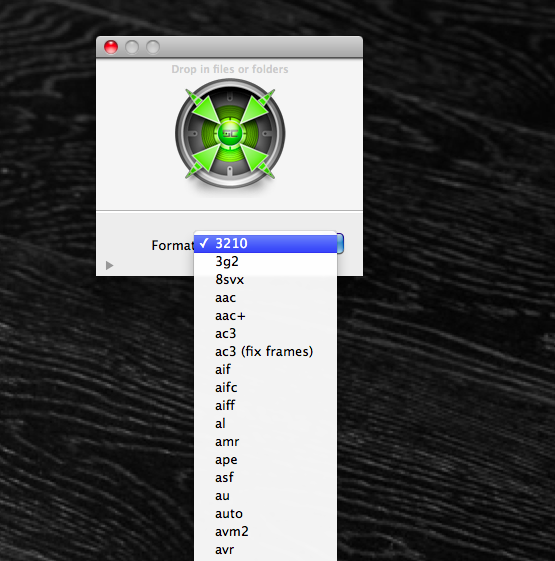Click the Format popup button edge

click(340, 244)
